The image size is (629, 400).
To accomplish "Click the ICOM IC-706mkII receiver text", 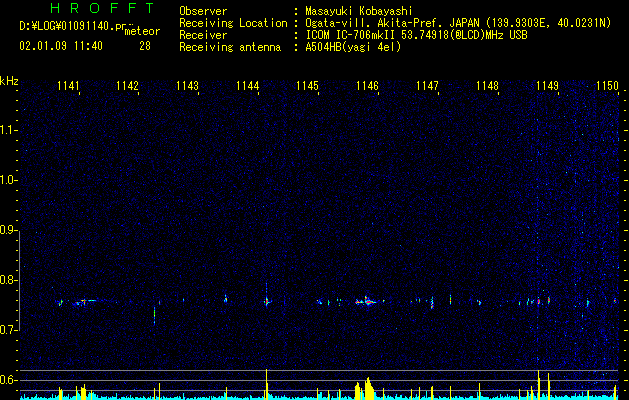I will coord(416,35).
